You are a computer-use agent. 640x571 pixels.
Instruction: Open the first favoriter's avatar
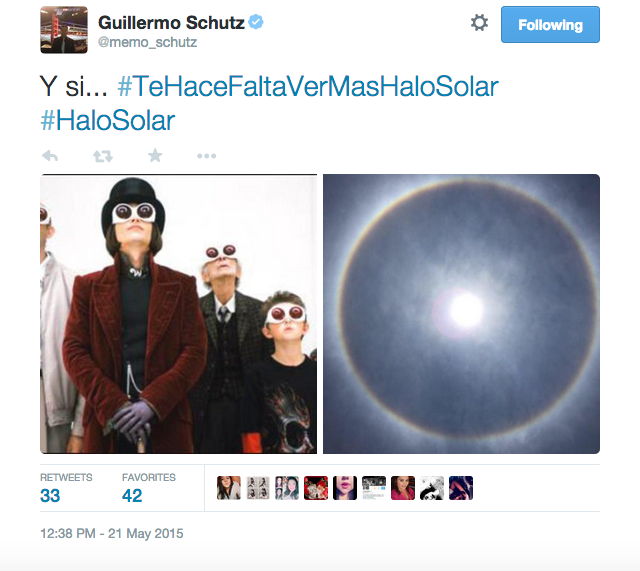[229, 488]
